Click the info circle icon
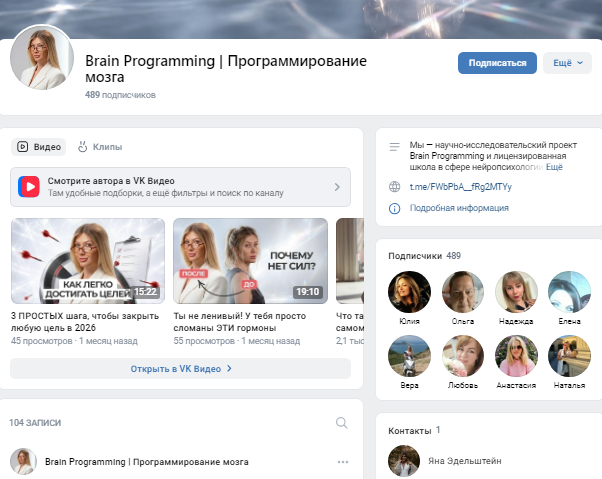Viewport: 602px width, 479px height. 394,208
